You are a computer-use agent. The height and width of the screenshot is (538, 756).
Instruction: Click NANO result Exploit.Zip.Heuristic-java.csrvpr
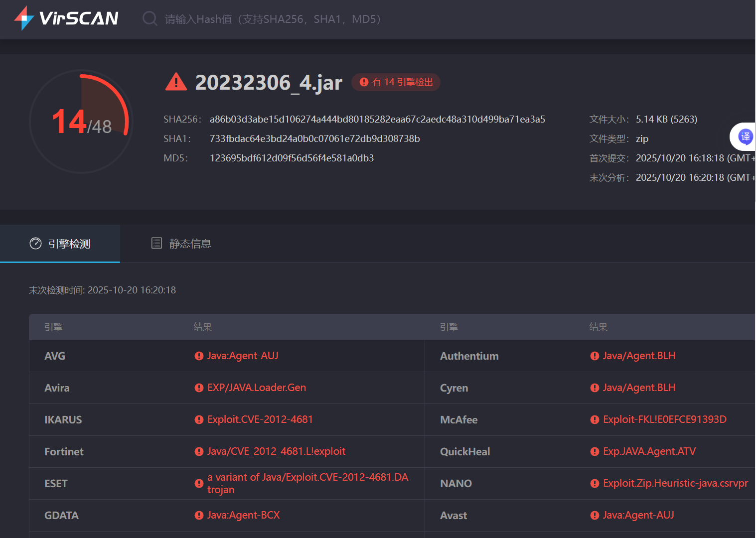pyautogui.click(x=675, y=483)
